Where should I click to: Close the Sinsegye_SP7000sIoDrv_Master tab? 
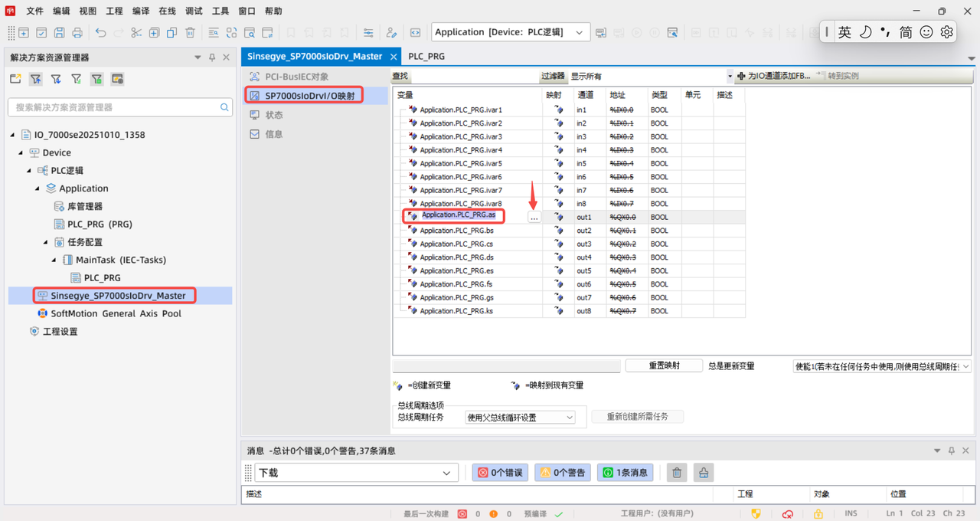[394, 57]
